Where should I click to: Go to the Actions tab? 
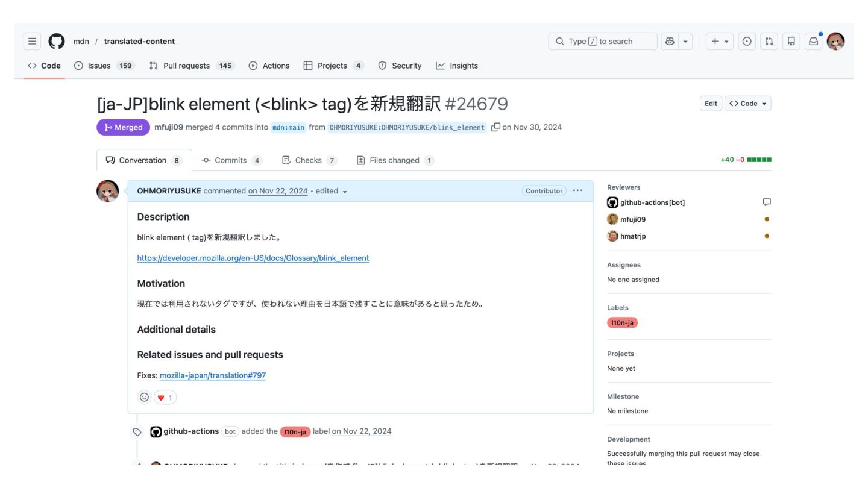click(x=269, y=66)
